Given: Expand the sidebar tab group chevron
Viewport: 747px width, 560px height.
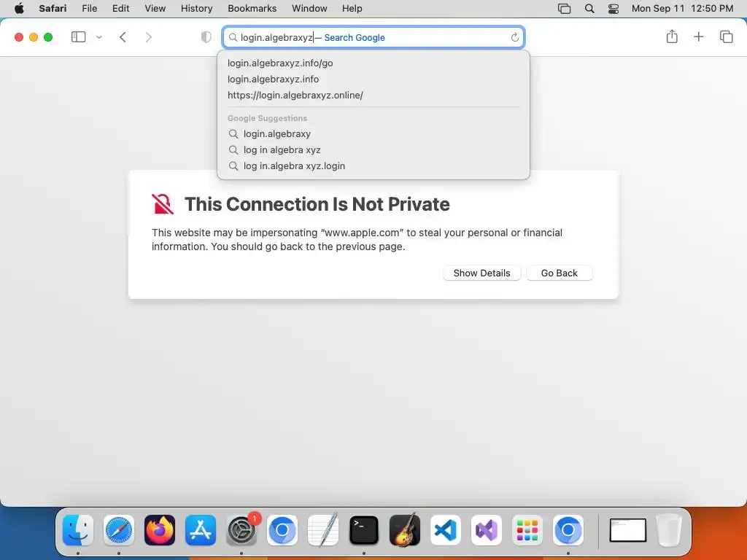Looking at the screenshot, I should pos(99,37).
